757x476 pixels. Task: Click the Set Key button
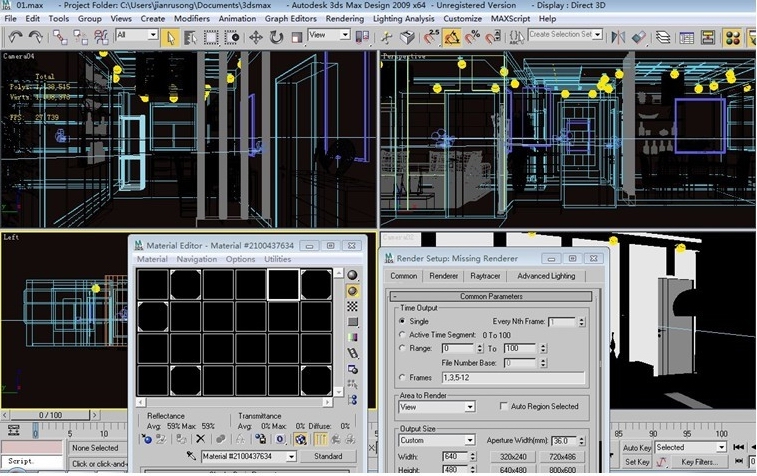(x=637, y=462)
